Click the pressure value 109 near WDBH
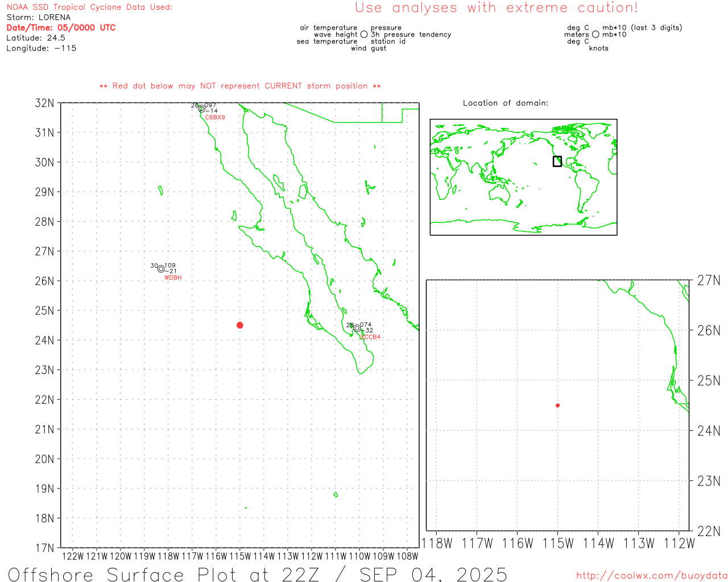 click(x=170, y=265)
